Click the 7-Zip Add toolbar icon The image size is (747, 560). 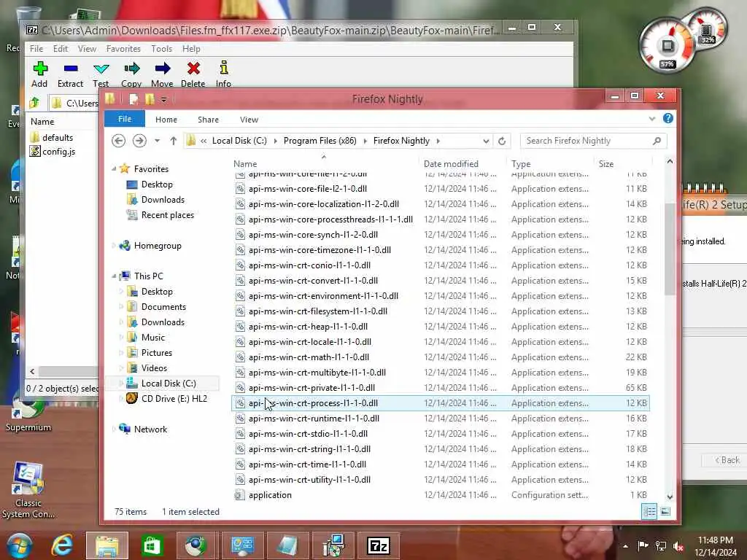[x=39, y=69]
